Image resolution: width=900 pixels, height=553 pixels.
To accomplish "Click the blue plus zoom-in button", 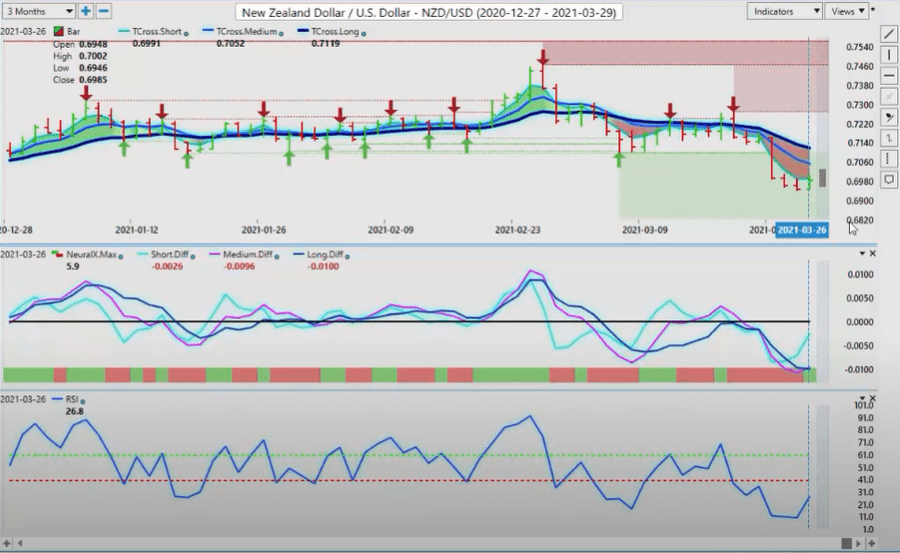I will tap(86, 11).
